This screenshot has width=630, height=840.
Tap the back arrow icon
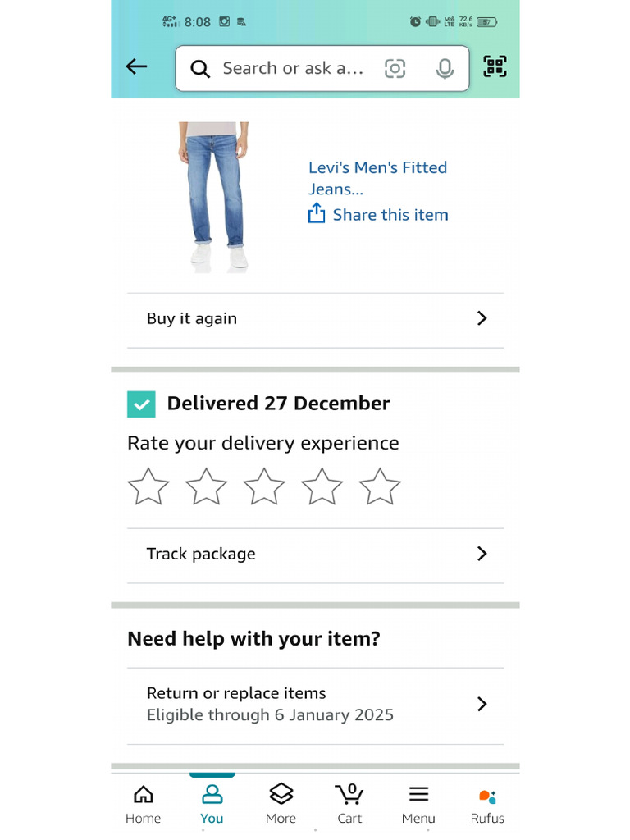pyautogui.click(x=136, y=66)
